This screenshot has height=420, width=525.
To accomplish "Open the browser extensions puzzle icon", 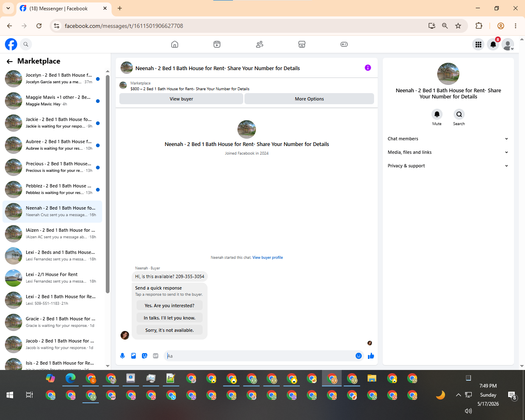I will coord(479,26).
